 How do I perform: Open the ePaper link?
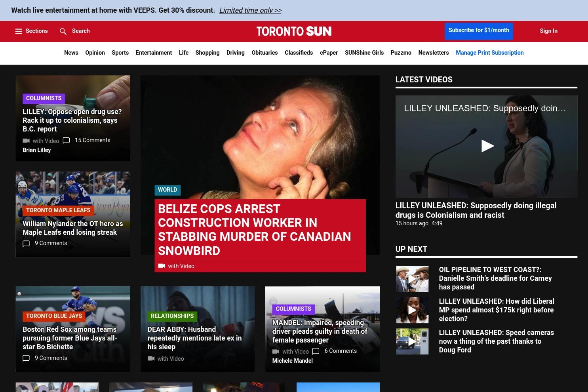point(329,53)
